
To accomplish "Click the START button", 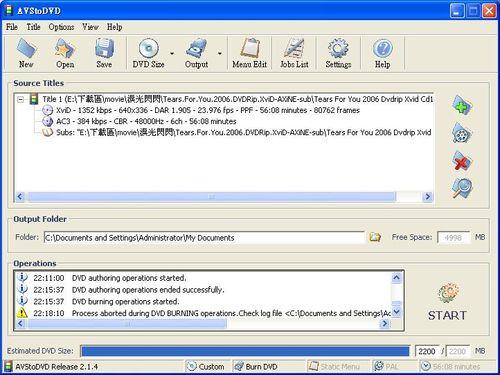I will [x=447, y=302].
